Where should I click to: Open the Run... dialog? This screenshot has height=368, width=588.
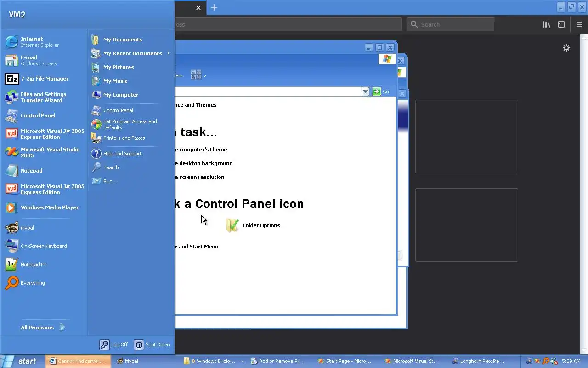[x=131, y=181]
